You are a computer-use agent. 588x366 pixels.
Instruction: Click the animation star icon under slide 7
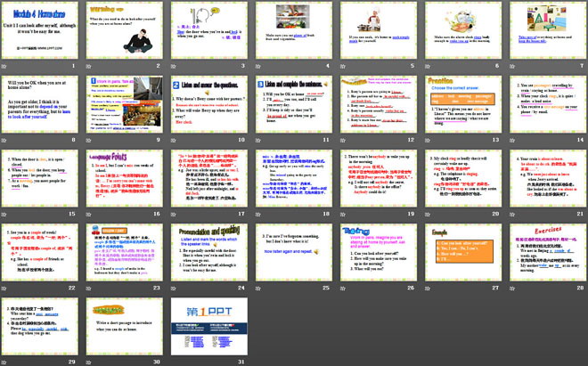[512, 67]
